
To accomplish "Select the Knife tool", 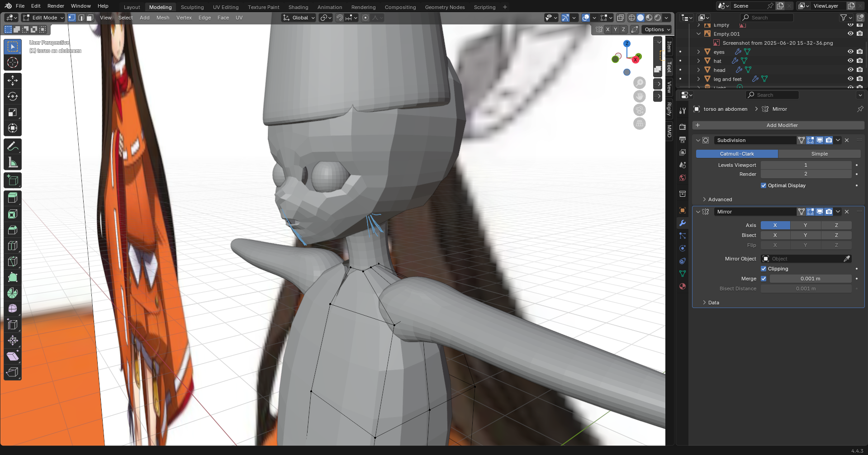I will (x=13, y=261).
